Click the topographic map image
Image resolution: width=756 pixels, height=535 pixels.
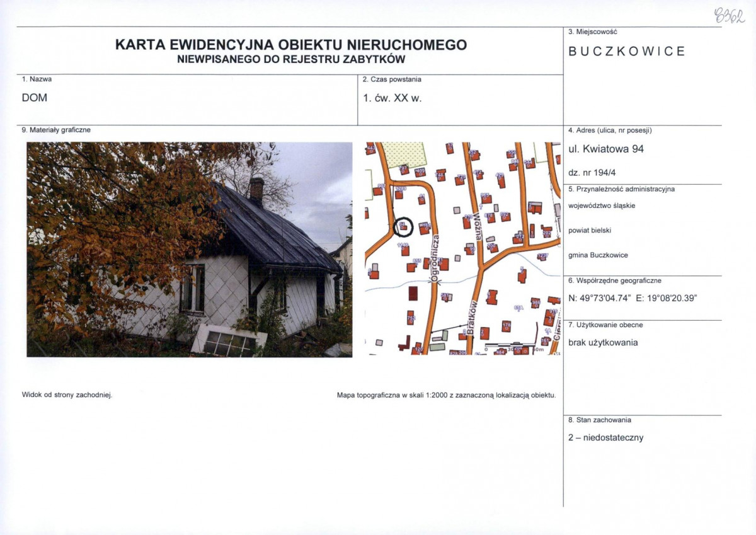click(x=463, y=248)
